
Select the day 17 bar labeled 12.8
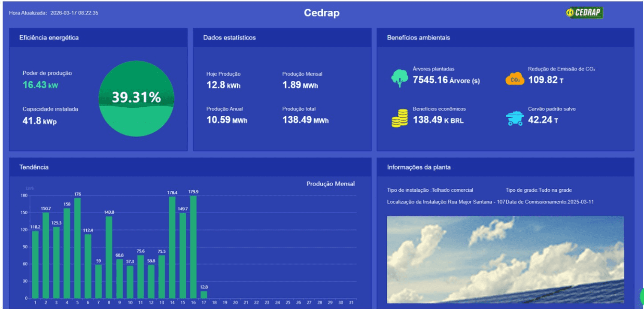[x=204, y=294]
